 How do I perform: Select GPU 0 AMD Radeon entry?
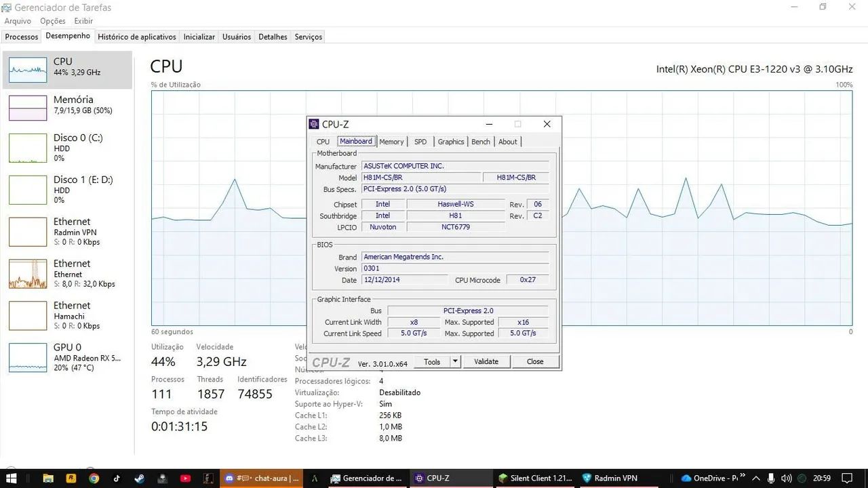(x=68, y=357)
